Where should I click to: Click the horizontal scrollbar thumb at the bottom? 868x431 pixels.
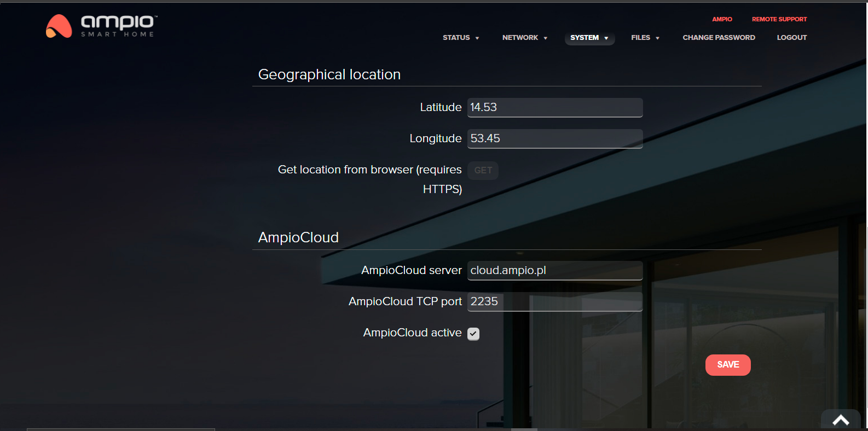tap(120, 429)
